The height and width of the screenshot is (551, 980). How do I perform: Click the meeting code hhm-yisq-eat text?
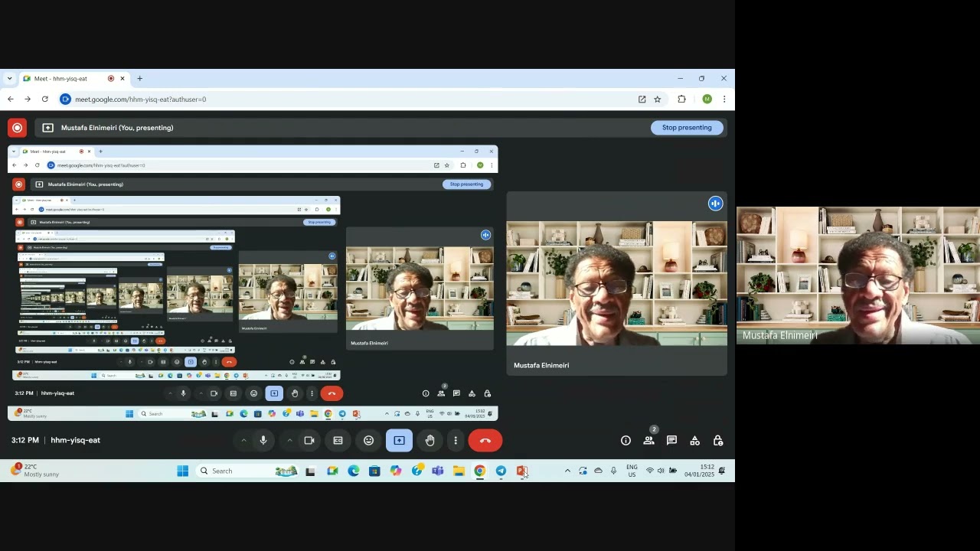tap(76, 441)
